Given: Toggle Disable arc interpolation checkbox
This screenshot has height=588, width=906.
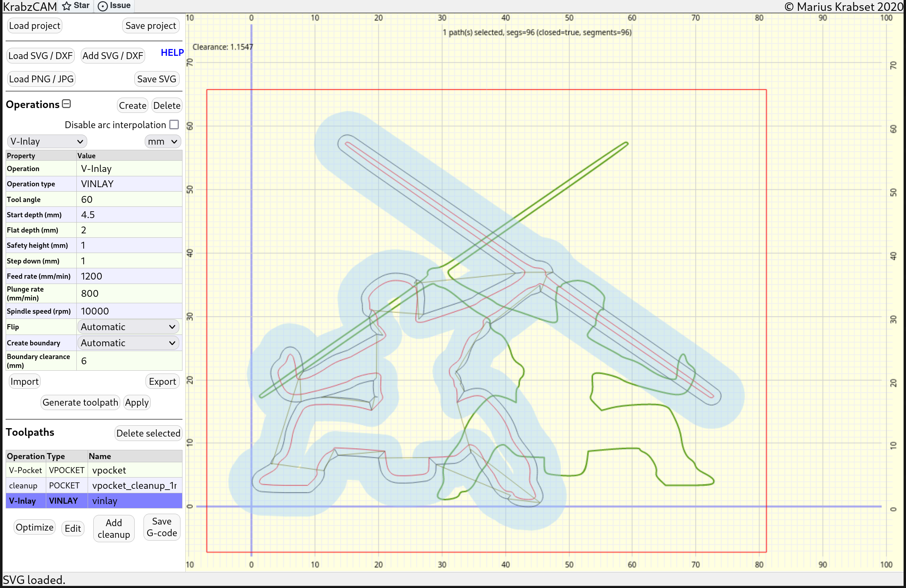Looking at the screenshot, I should pos(174,125).
